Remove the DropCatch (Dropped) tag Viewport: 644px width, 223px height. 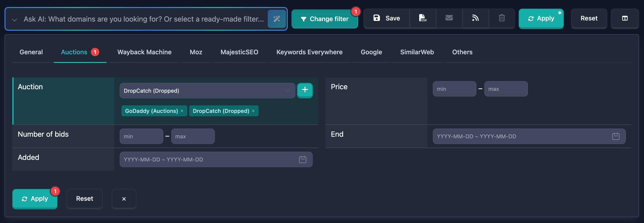pos(253,111)
